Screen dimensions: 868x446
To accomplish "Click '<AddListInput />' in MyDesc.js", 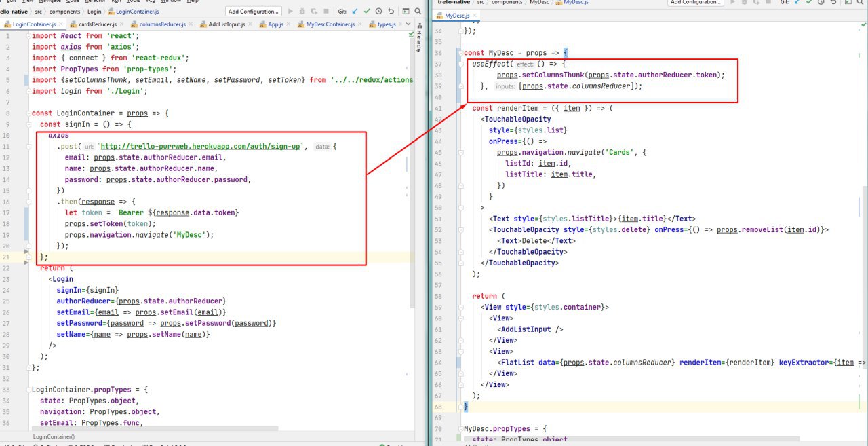I will tap(530, 329).
